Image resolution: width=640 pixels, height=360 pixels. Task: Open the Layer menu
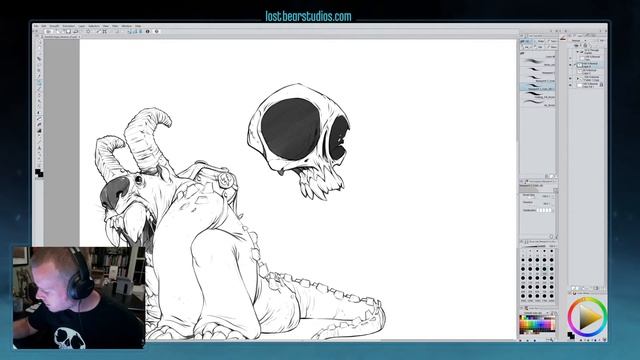click(x=82, y=26)
